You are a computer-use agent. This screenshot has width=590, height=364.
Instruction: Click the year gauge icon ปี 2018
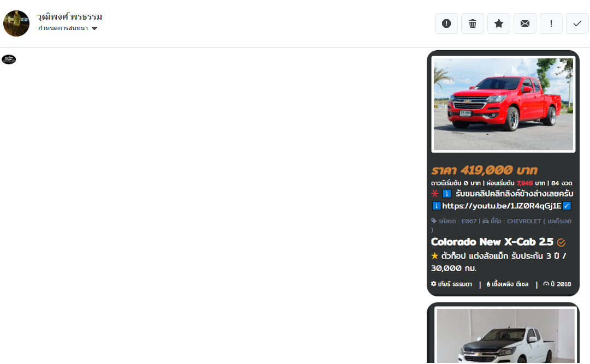point(546,284)
